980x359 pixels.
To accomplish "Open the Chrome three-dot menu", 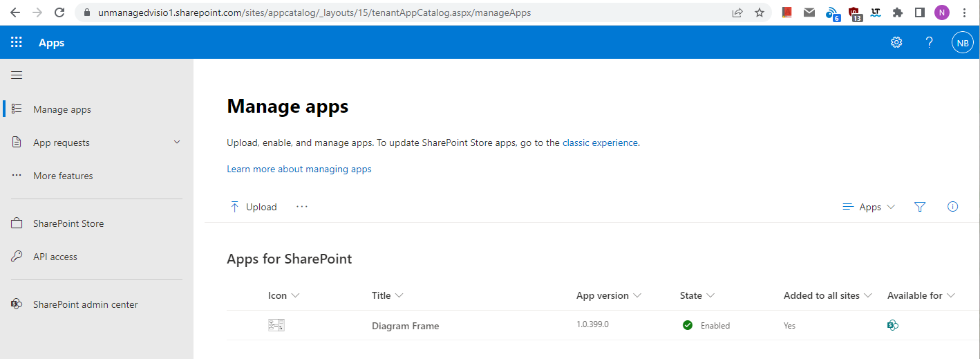I will 964,12.
